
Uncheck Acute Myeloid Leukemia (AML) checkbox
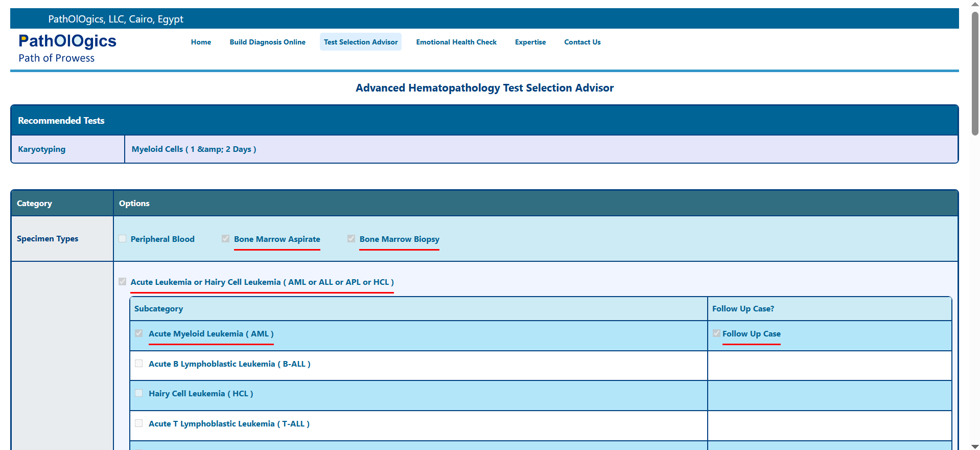pyautogui.click(x=139, y=333)
